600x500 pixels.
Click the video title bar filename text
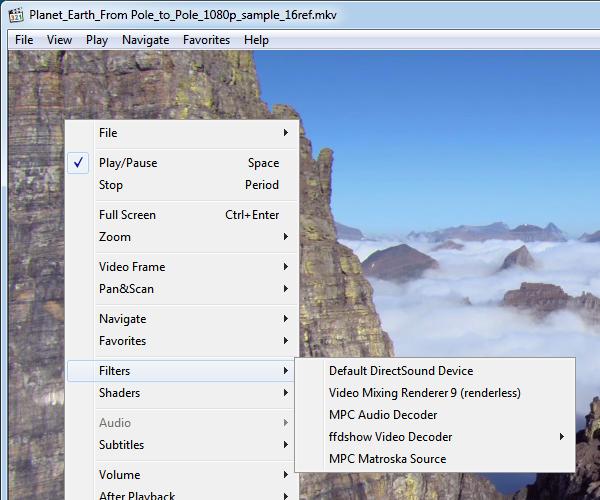click(x=183, y=15)
